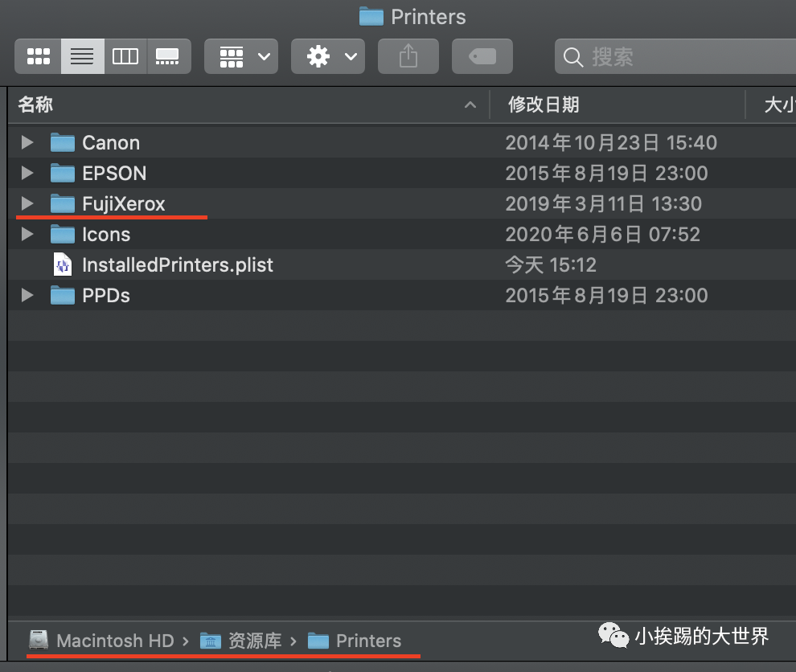Select the Icons folder icon
This screenshot has height=672, width=796.
coord(63,234)
